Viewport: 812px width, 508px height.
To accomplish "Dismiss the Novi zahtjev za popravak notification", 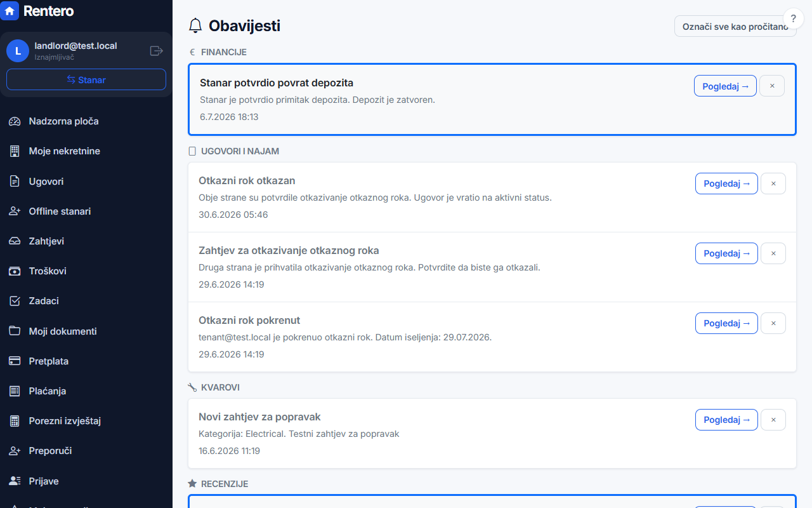I will pyautogui.click(x=773, y=420).
